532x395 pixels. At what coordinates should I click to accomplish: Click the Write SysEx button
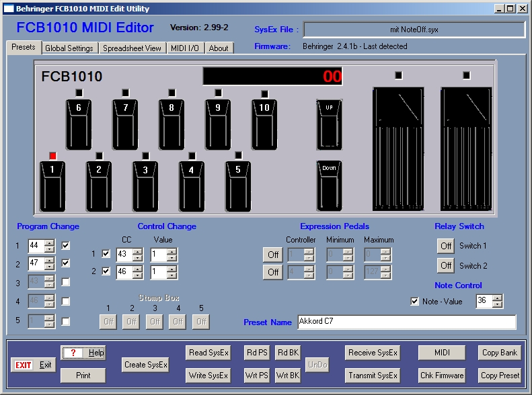[x=208, y=376]
